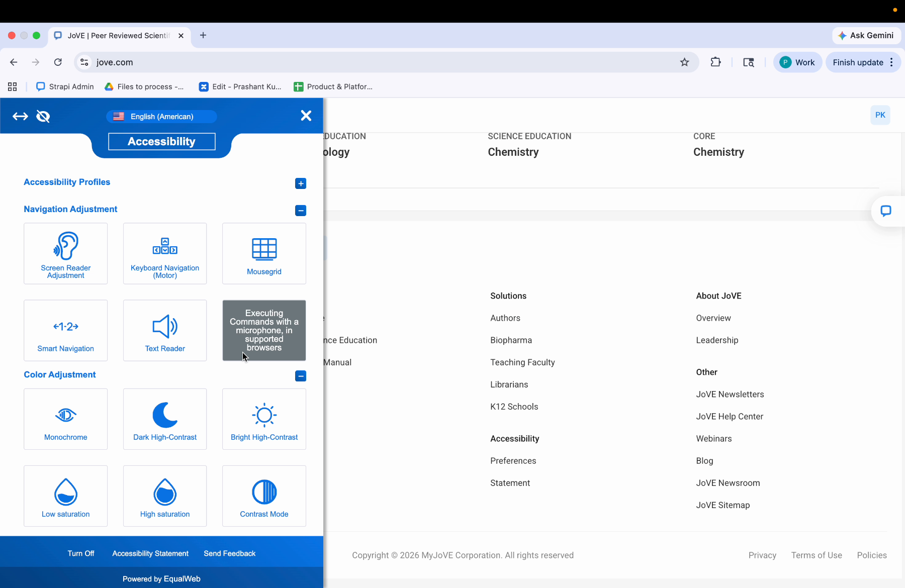Viewport: 905px width, 588px height.
Task: Enable Bright High-Contrast mode
Action: [264, 419]
